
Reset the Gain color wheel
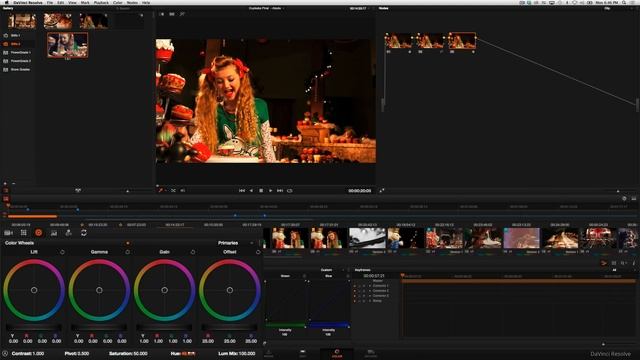(x=193, y=252)
